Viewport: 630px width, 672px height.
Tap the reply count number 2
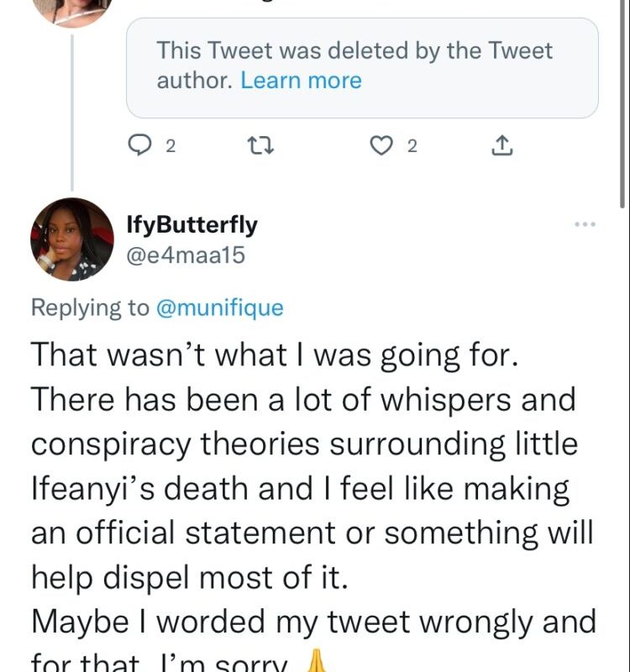pos(171,147)
